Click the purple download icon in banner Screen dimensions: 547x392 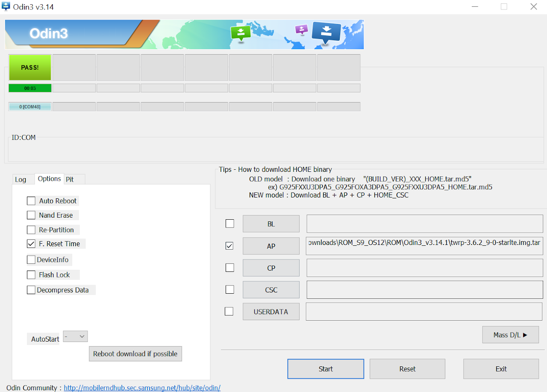tap(302, 29)
